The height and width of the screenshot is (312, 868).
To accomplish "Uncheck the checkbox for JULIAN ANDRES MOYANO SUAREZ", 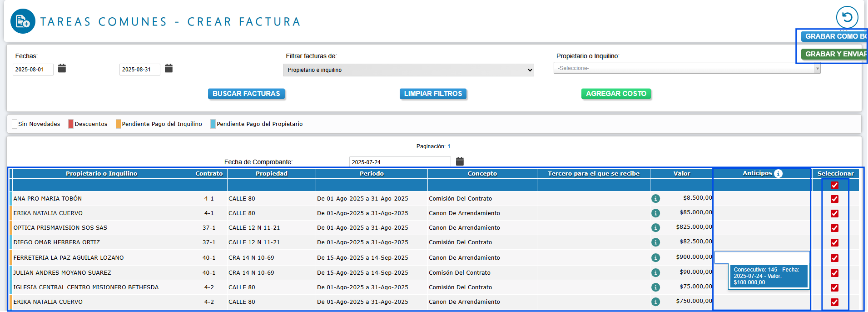I will [x=834, y=273].
